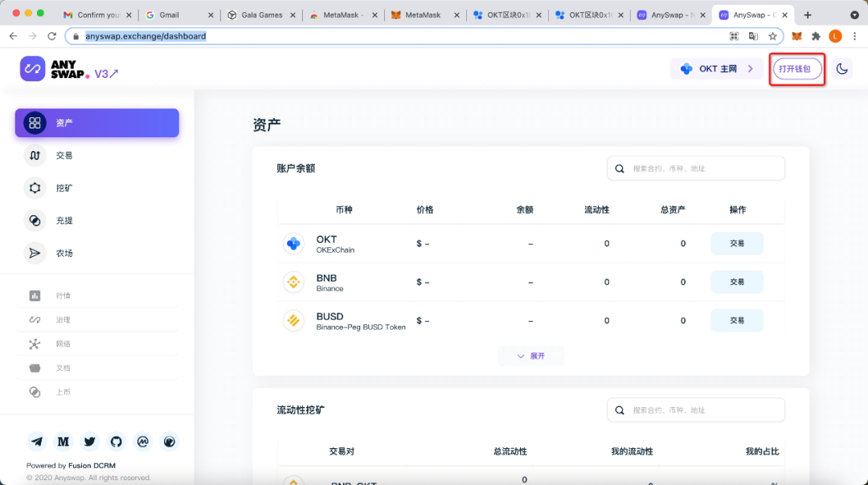Click the translate page icon
The width and height of the screenshot is (868, 485).
[x=753, y=36]
